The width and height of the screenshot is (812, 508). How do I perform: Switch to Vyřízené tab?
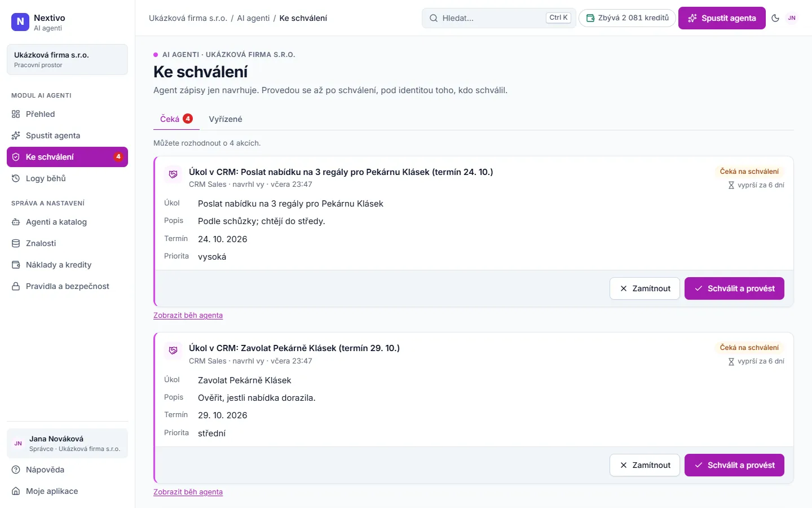click(x=226, y=119)
